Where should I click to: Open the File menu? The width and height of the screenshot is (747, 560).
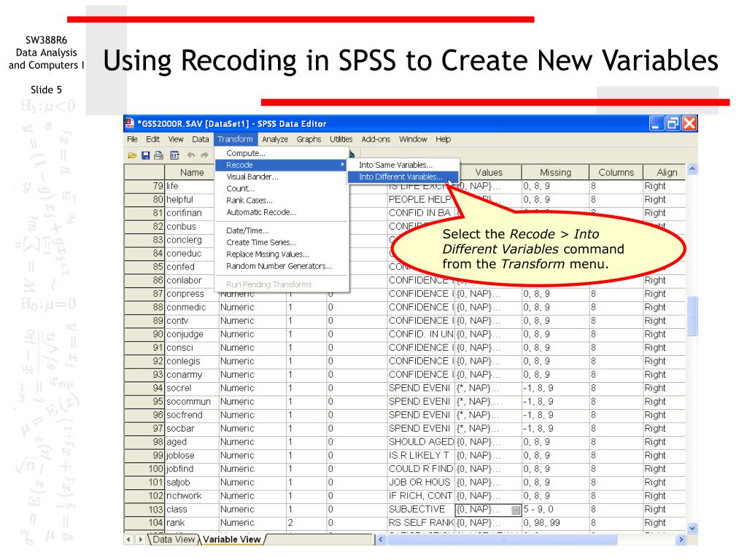point(133,139)
